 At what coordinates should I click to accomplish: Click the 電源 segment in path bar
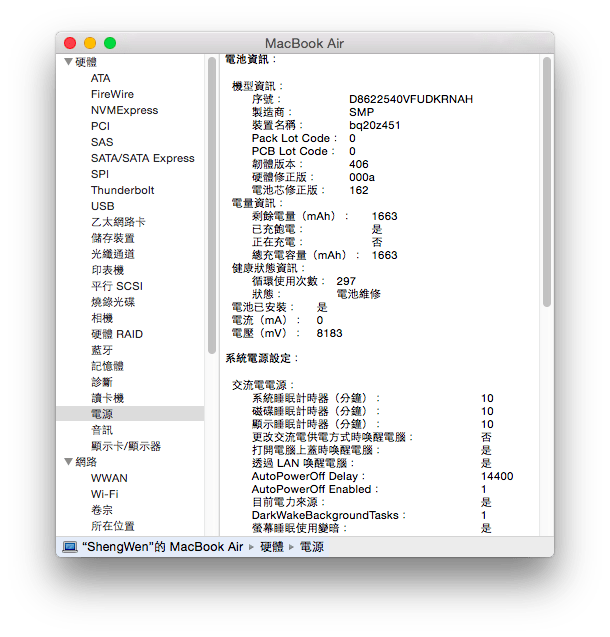click(311, 547)
